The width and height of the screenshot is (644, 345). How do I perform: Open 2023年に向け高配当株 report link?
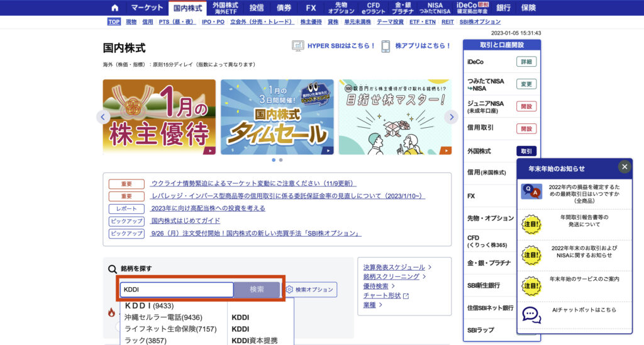[x=208, y=208]
